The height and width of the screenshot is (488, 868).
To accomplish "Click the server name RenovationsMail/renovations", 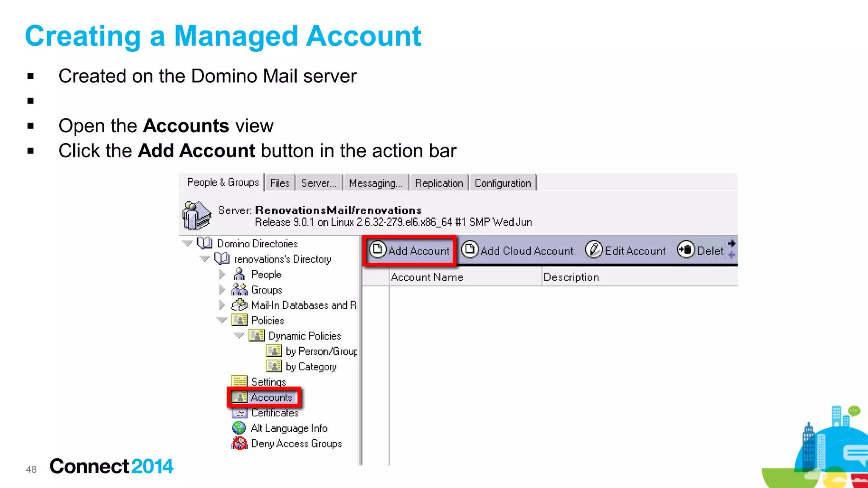I will pos(338,210).
